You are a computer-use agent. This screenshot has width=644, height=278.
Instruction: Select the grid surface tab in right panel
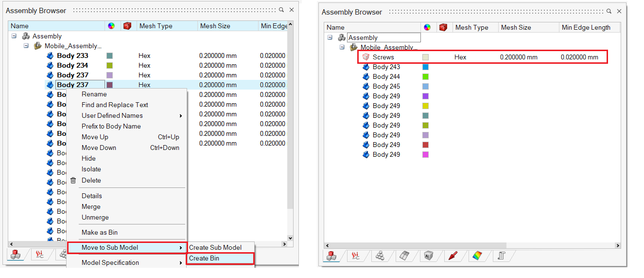[404, 256]
